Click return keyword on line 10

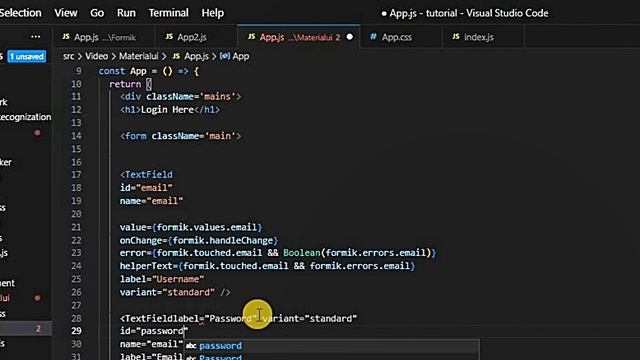click(x=125, y=84)
